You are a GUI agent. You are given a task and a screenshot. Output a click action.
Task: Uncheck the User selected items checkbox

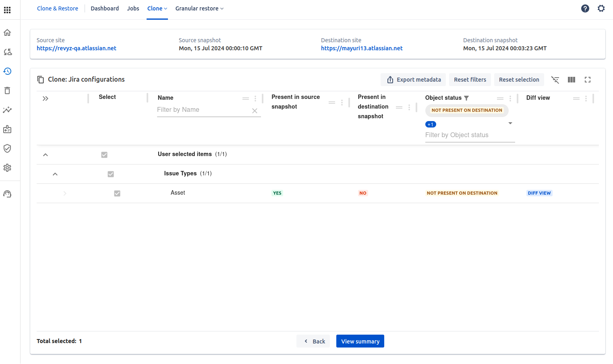[104, 155]
